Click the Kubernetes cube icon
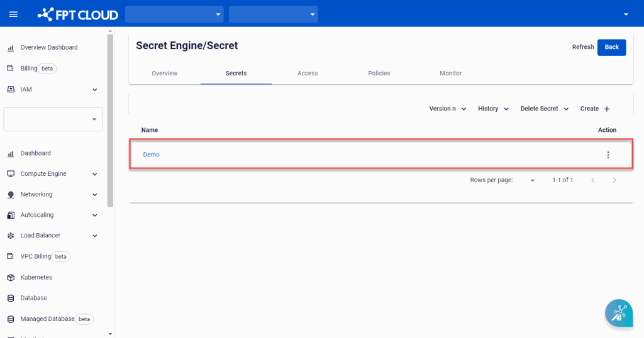Screen dimensions: 644x338 (11, 278)
